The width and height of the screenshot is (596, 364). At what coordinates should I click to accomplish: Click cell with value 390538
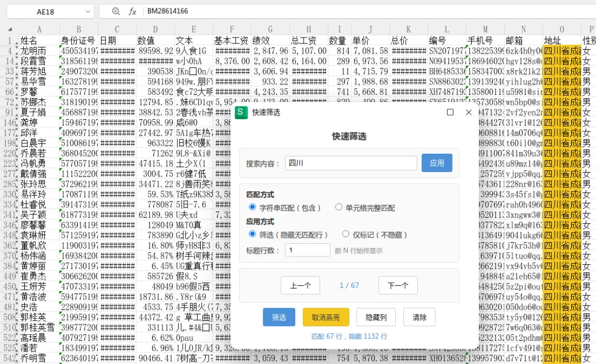pos(155,72)
